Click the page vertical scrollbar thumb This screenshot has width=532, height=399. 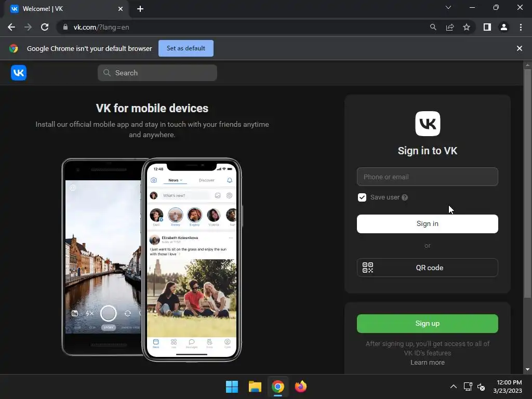(x=527, y=183)
